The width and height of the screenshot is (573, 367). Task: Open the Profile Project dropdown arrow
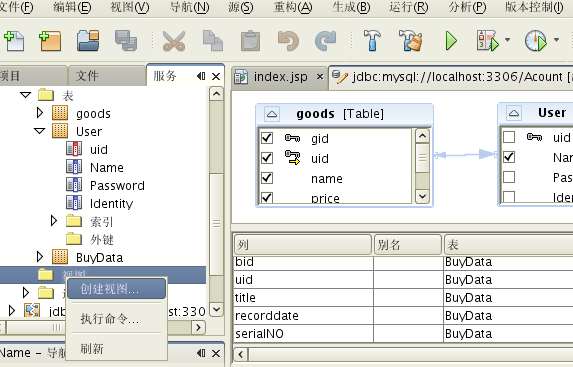pos(556,39)
